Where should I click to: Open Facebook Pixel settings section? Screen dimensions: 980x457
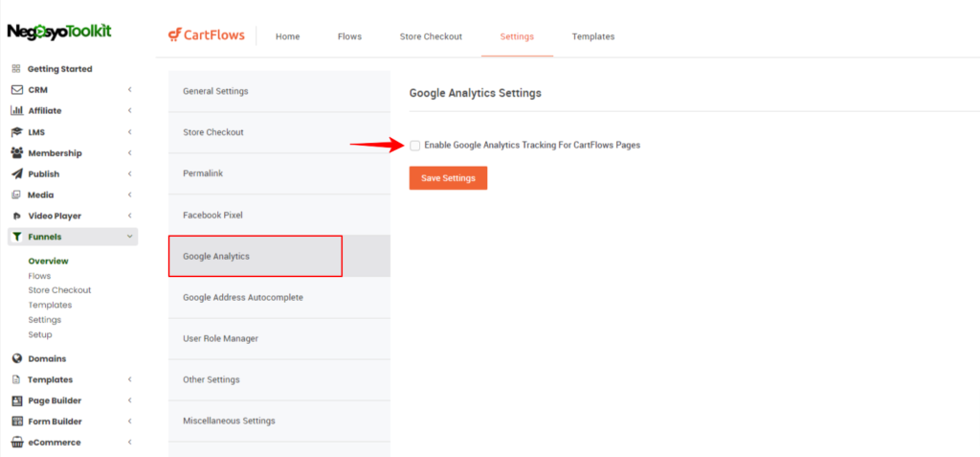click(279, 215)
